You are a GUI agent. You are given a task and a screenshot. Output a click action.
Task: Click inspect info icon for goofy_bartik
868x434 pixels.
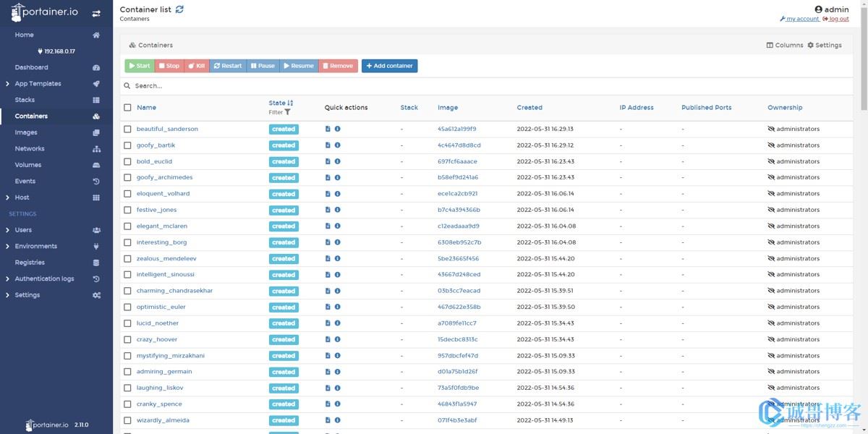click(337, 145)
